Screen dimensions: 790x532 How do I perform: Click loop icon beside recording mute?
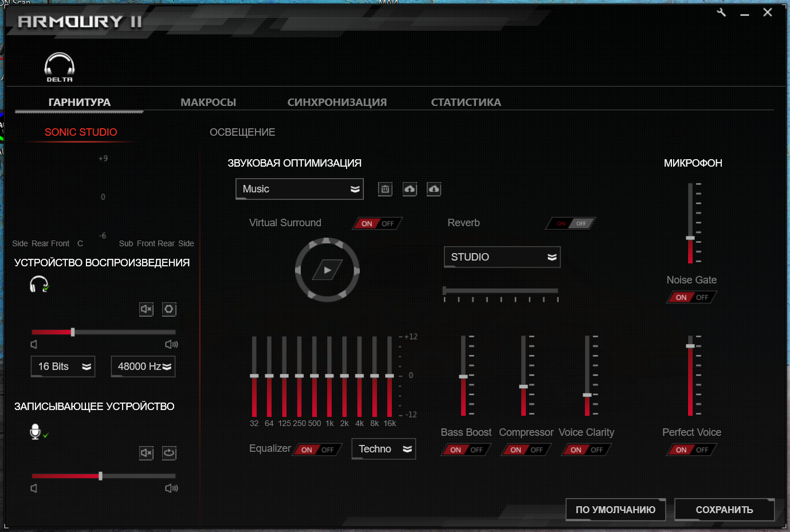pyautogui.click(x=169, y=453)
